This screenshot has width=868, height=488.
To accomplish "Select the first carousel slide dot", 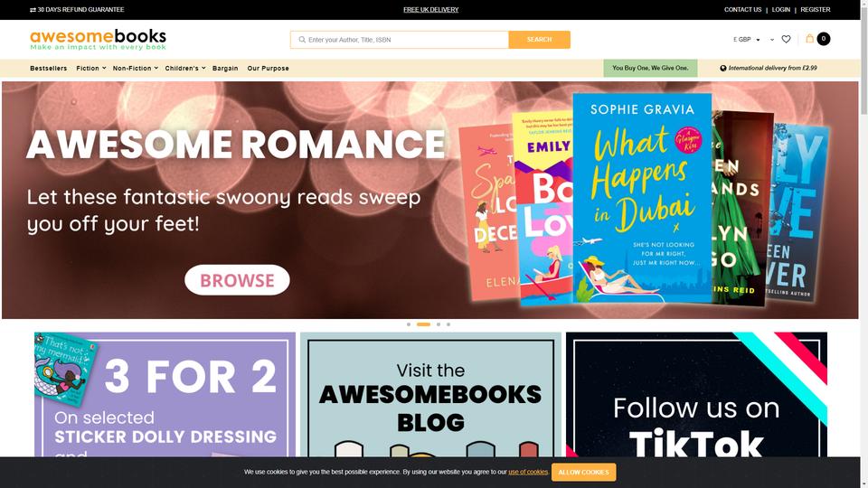I will point(409,324).
